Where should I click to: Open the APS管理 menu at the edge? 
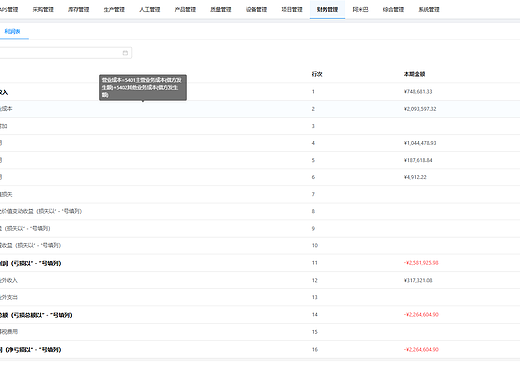pyautogui.click(x=9, y=9)
